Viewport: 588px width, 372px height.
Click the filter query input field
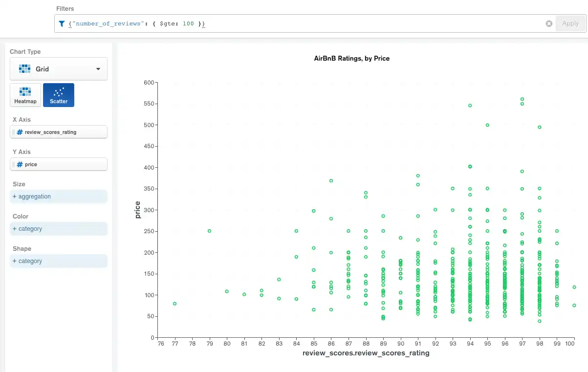pos(244,23)
